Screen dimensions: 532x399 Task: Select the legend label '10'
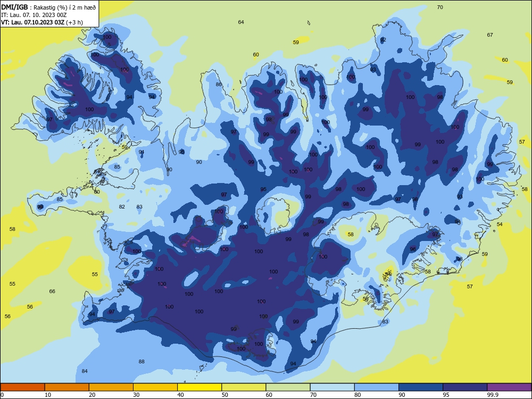(x=48, y=395)
